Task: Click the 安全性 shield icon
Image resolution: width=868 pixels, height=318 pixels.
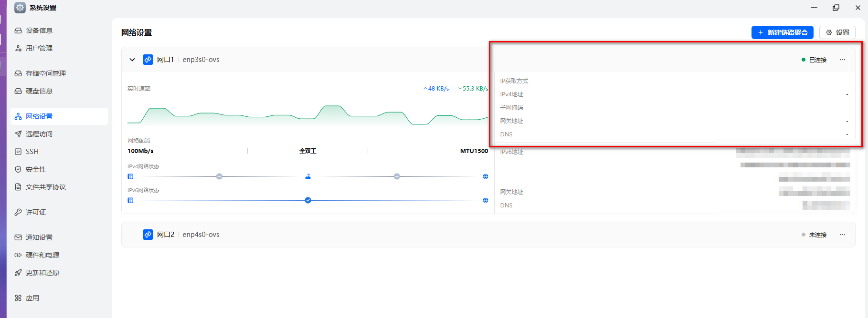Action: point(18,169)
